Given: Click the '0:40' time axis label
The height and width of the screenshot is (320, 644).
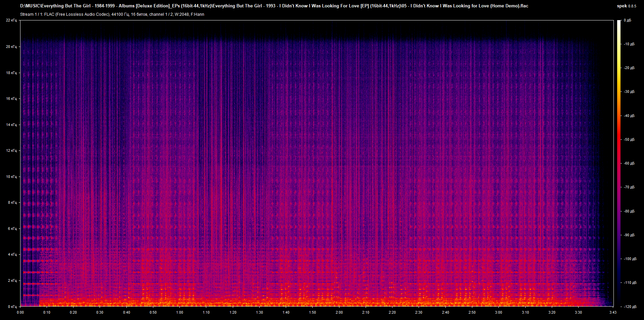Looking at the screenshot, I should [x=126, y=312].
